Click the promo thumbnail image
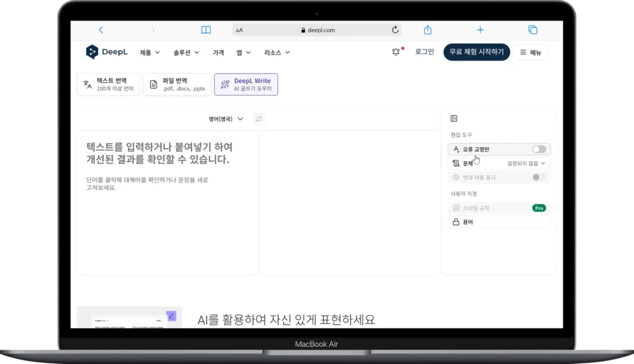Screen dimensions: 634x364 tap(129, 318)
